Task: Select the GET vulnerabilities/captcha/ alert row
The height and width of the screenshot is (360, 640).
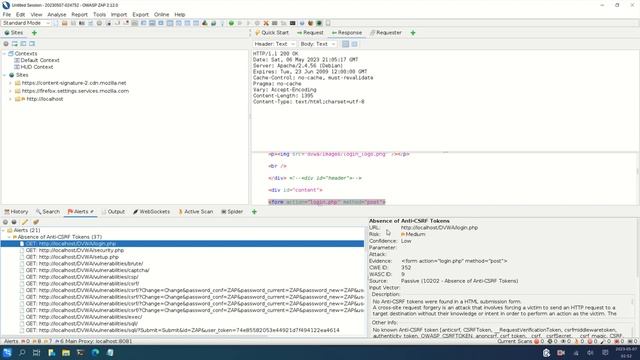Action: coord(87,270)
